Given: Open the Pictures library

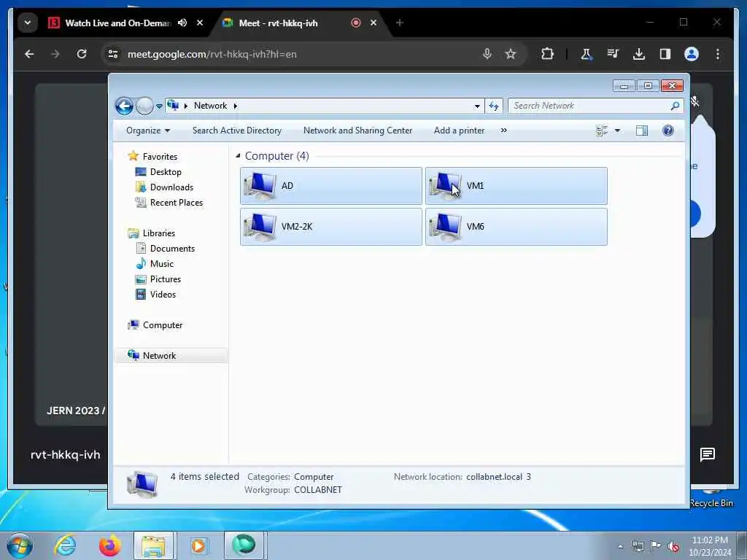Looking at the screenshot, I should pos(158,279).
